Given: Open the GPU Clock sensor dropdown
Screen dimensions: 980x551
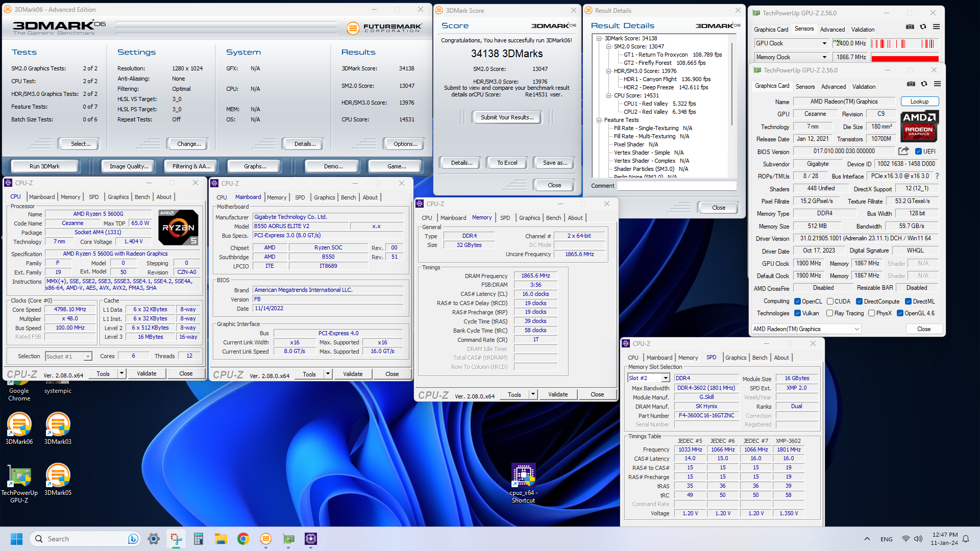Looking at the screenshot, I should point(791,43).
